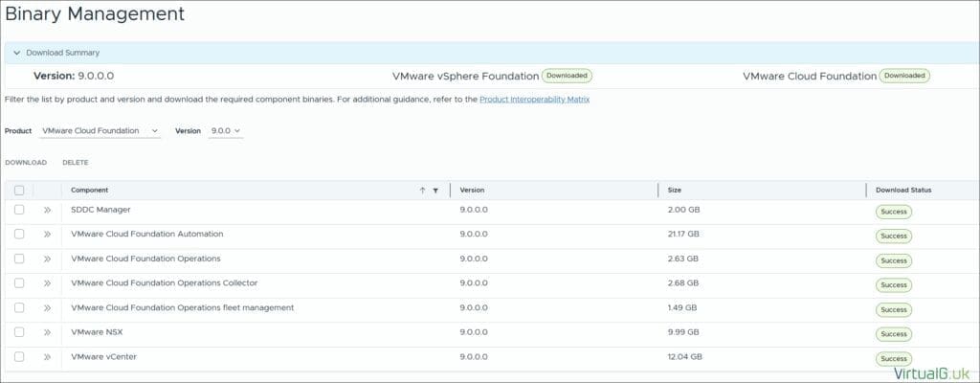Click the DELETE action button

point(76,163)
